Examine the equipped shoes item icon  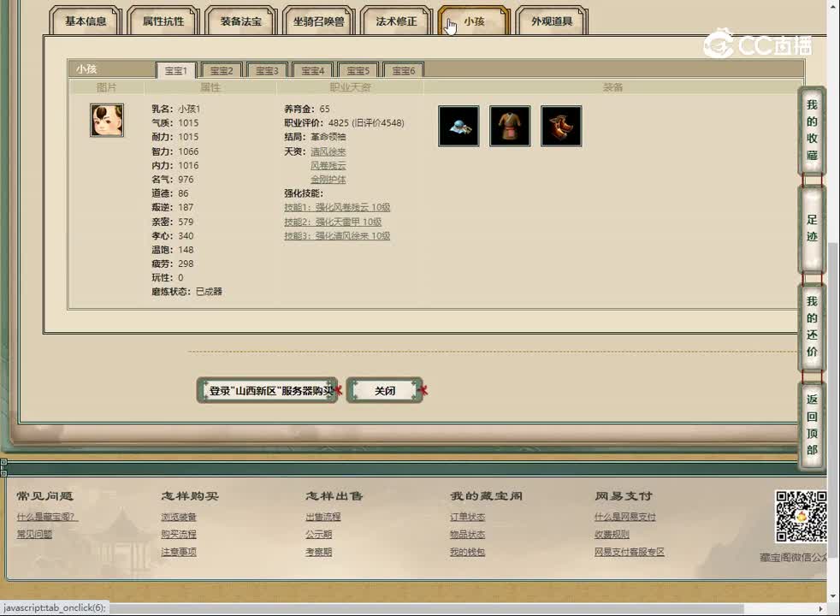(561, 125)
